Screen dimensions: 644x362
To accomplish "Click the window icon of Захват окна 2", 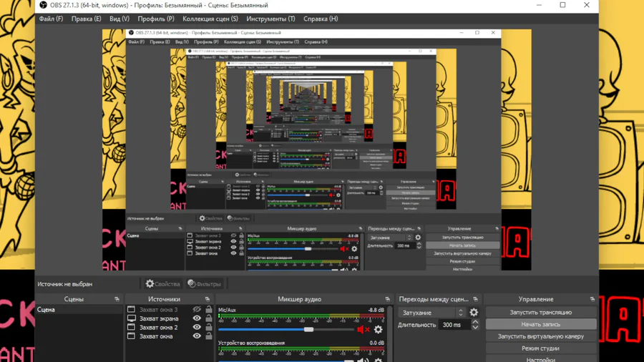I will pyautogui.click(x=131, y=327).
